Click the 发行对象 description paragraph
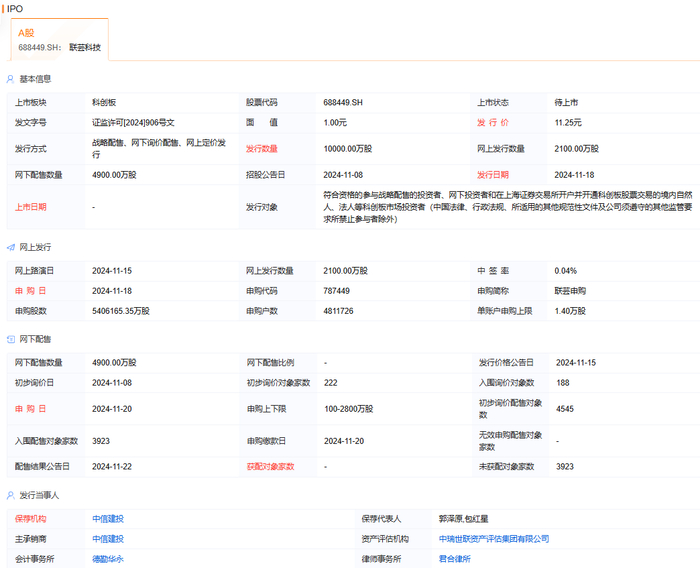 pyautogui.click(x=508, y=207)
